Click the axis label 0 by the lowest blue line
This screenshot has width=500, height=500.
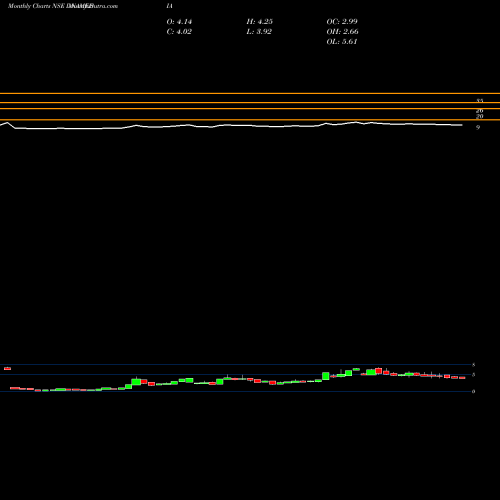(473, 391)
